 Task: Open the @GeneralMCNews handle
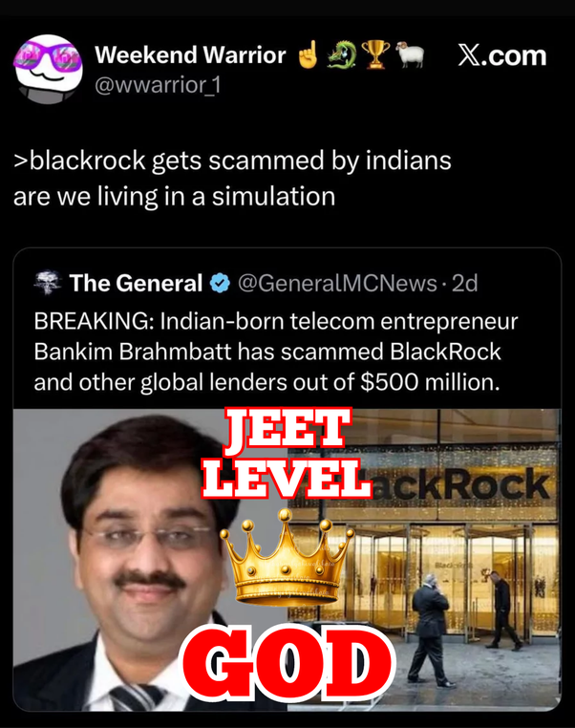click(x=337, y=283)
